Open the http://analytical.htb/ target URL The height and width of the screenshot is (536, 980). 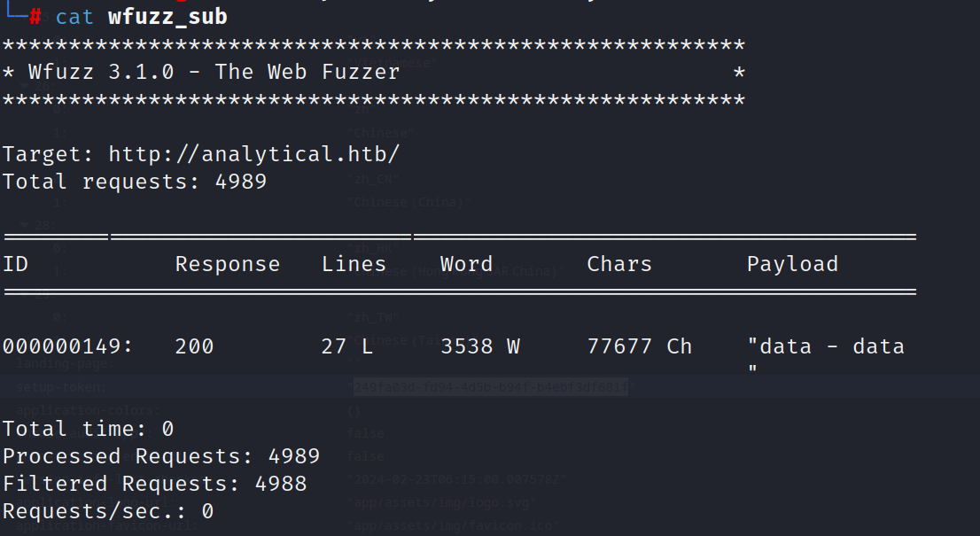[254, 154]
